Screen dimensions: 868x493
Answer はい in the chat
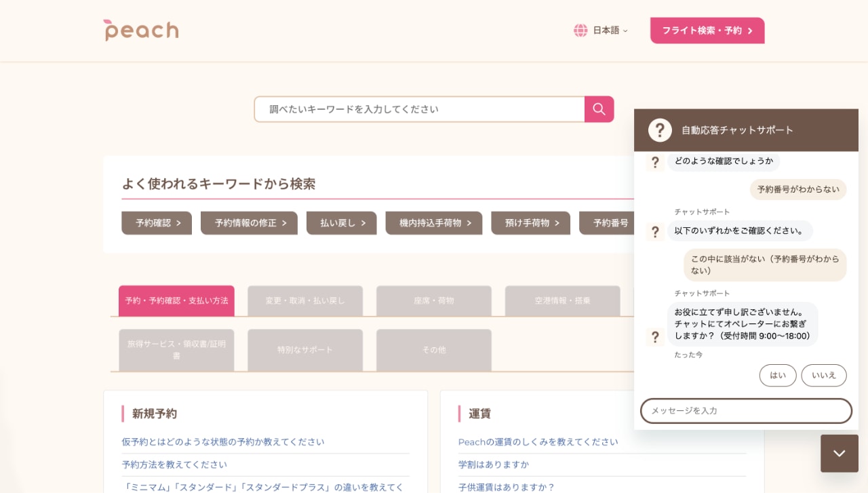(778, 375)
